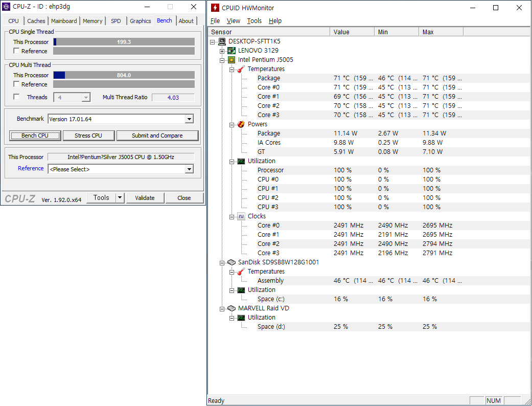Click the CPU Utilization graph icon
Screen dimensions: 532x406
[241, 161]
